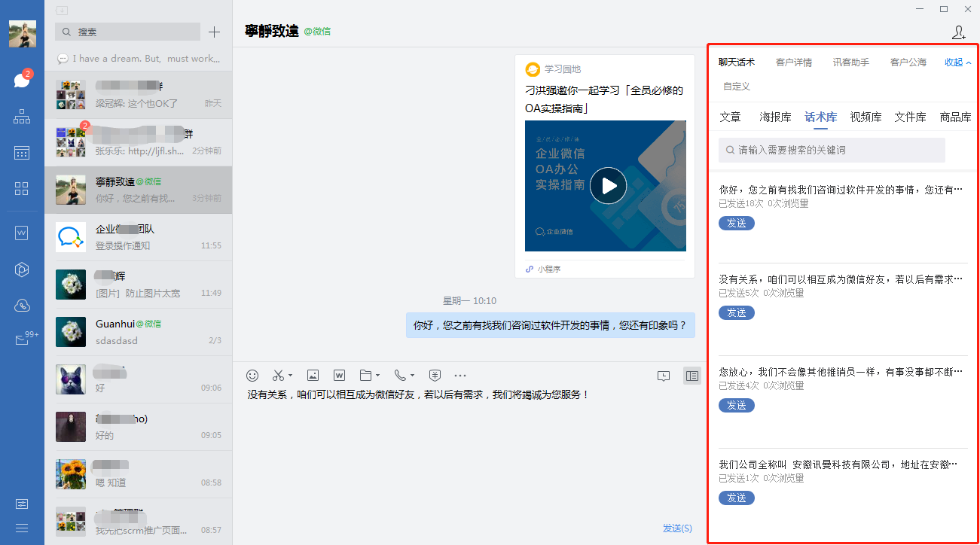Switch to the 客户详情 tab
This screenshot has width=980, height=545.
793,62
